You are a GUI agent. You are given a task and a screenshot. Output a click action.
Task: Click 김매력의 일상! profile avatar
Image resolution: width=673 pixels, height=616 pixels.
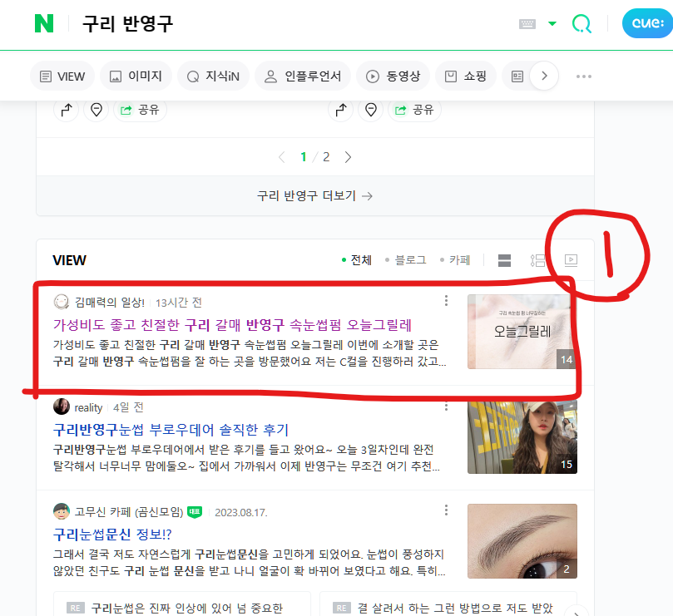tap(62, 302)
